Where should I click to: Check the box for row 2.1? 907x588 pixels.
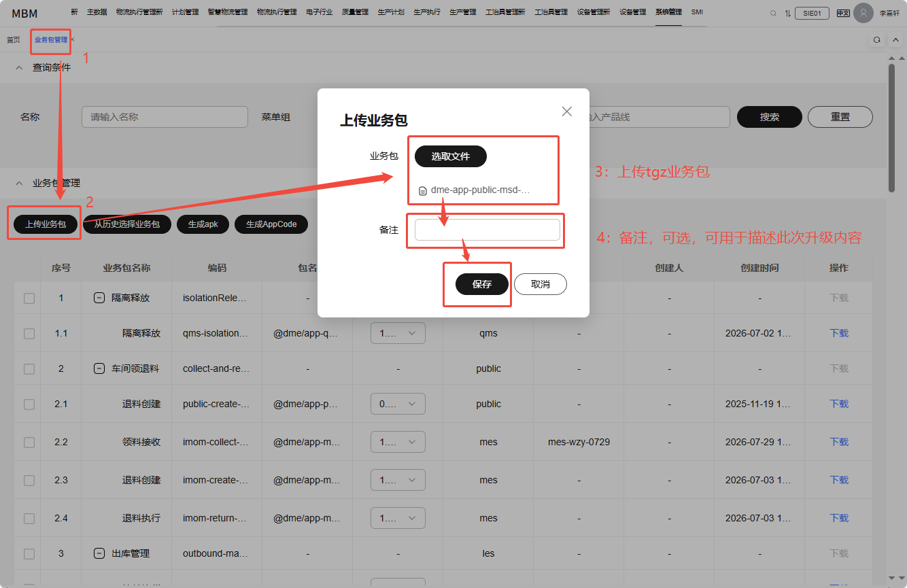pyautogui.click(x=29, y=404)
